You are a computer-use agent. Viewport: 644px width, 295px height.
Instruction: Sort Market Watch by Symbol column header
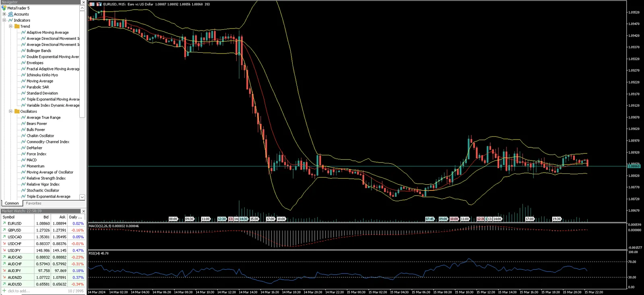(17, 217)
